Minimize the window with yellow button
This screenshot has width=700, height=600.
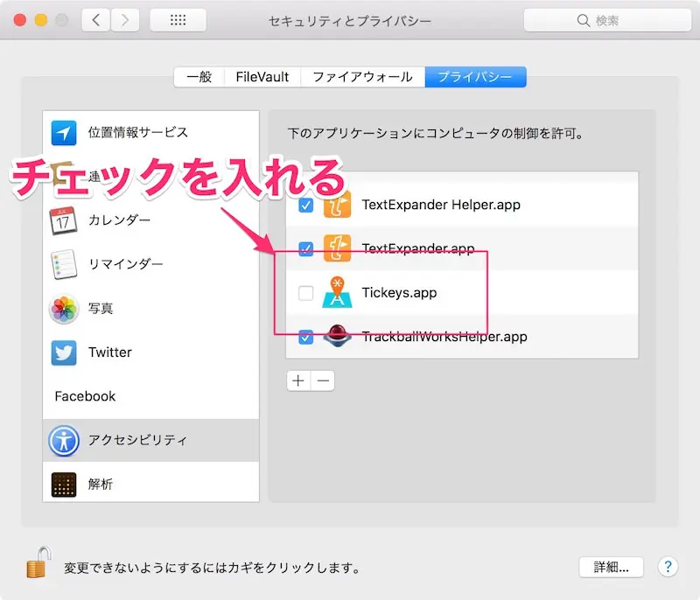[x=41, y=20]
